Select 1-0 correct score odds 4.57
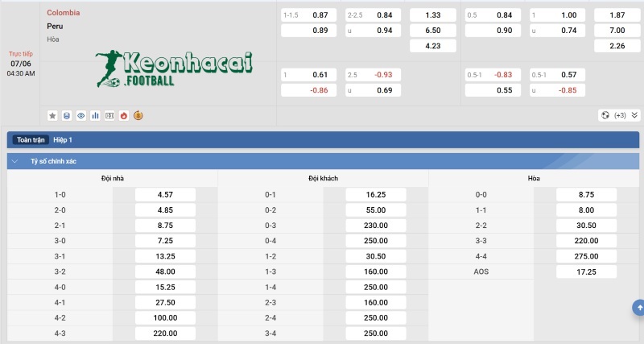The image size is (644, 344). click(165, 194)
